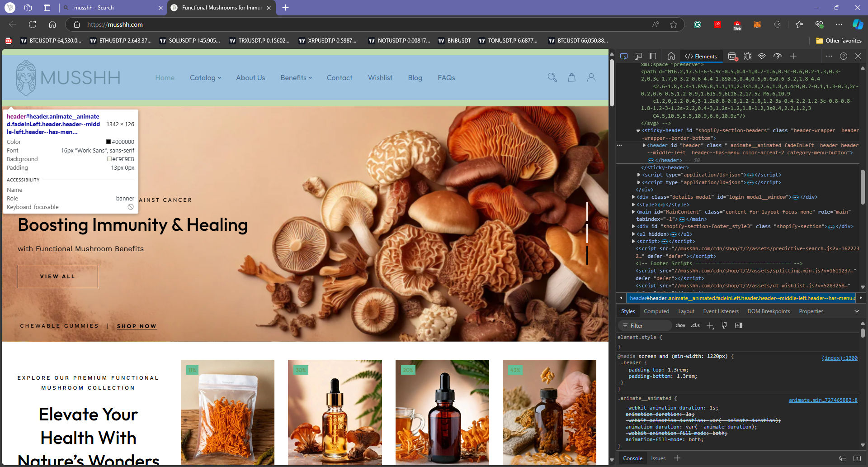
Task: Open DevTools customize menu ellipsis
Action: click(829, 56)
